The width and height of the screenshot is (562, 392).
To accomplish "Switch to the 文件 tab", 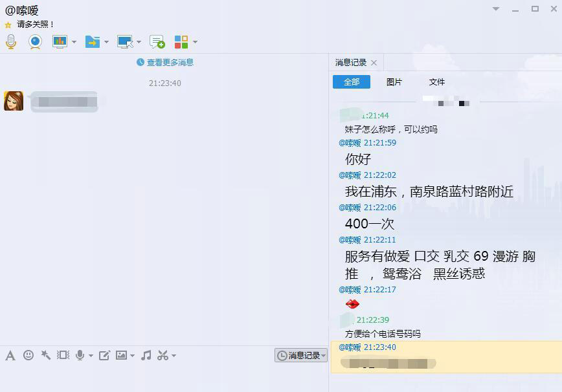I will [x=437, y=82].
